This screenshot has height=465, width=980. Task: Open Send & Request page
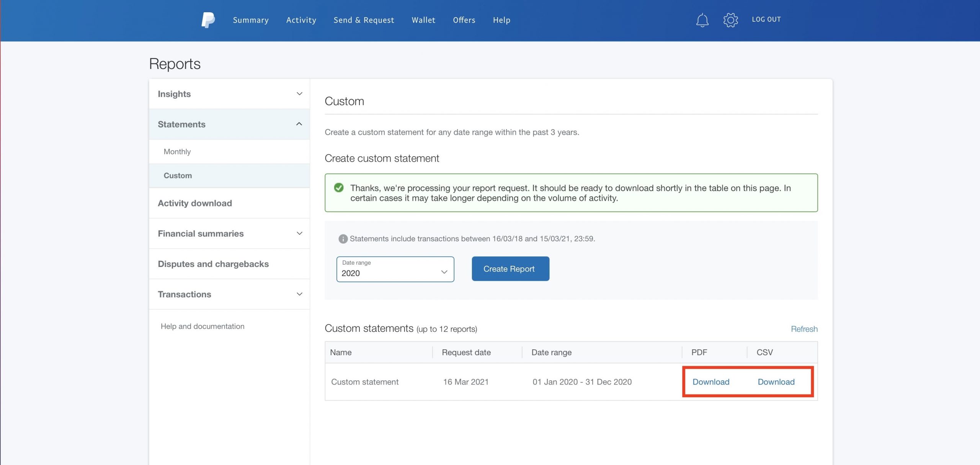(x=364, y=20)
